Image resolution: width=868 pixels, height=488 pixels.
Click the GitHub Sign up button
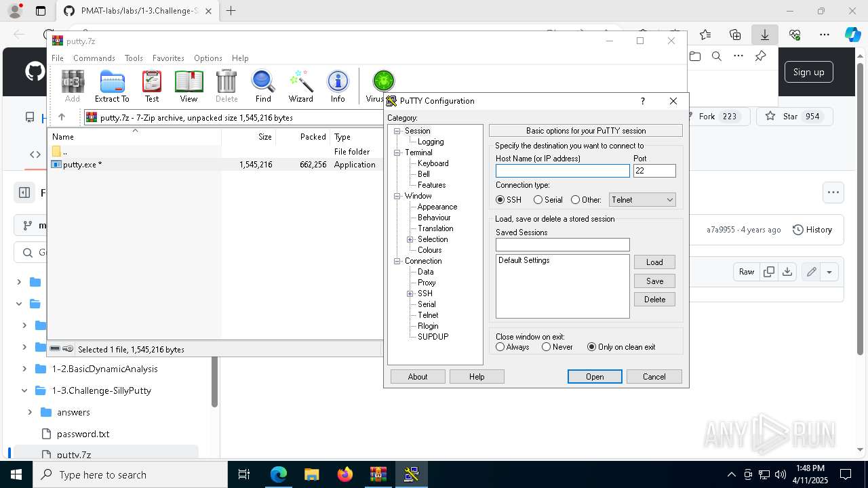[x=808, y=72]
